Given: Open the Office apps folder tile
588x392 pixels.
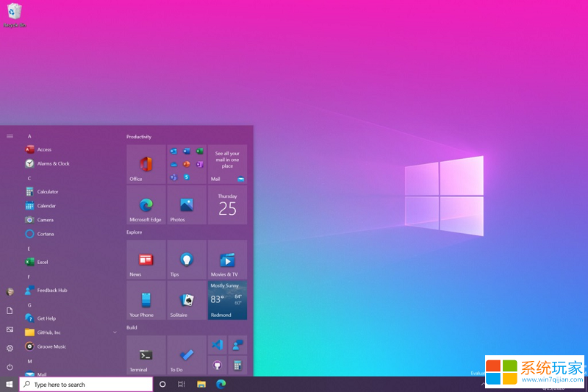Looking at the screenshot, I should [x=187, y=164].
